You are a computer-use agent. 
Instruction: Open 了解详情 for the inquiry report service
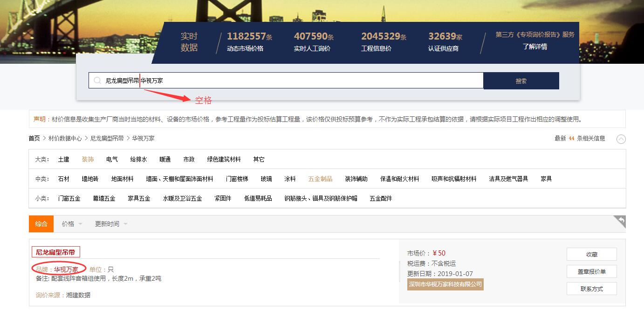535,47
